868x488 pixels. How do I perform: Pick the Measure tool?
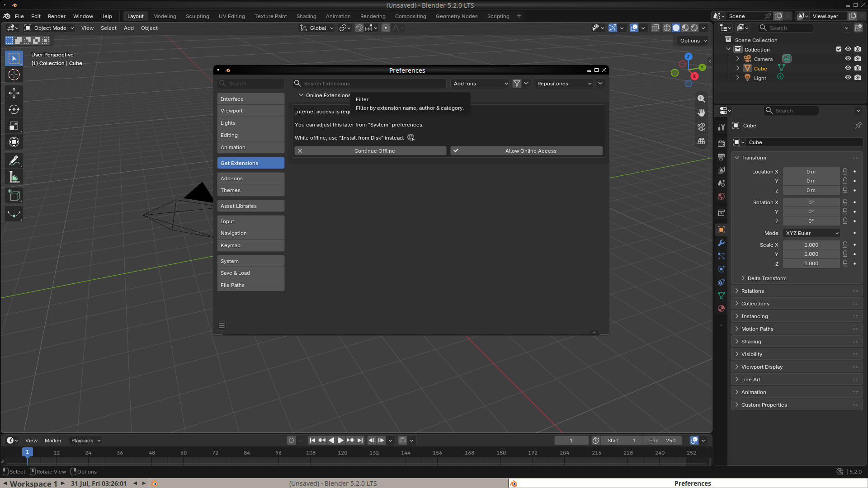point(14,177)
